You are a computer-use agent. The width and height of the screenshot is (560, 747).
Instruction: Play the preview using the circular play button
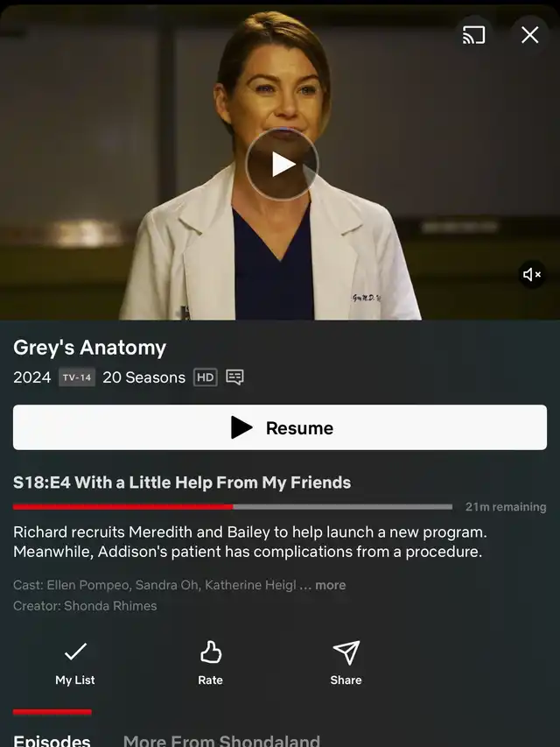tap(282, 165)
